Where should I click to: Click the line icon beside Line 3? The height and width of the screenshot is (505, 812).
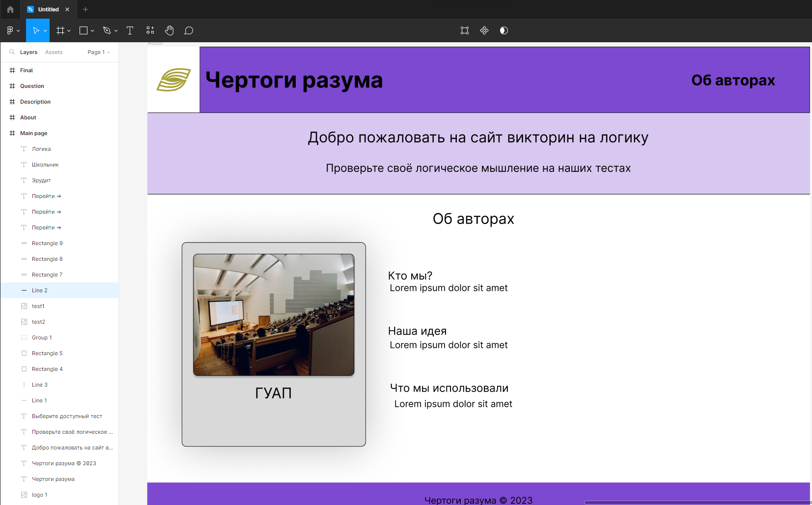pyautogui.click(x=24, y=385)
